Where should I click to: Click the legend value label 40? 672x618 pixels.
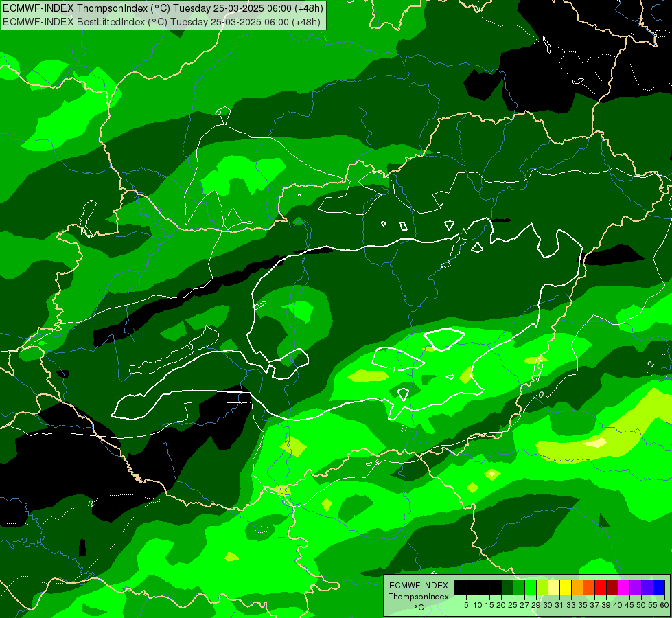click(x=617, y=605)
